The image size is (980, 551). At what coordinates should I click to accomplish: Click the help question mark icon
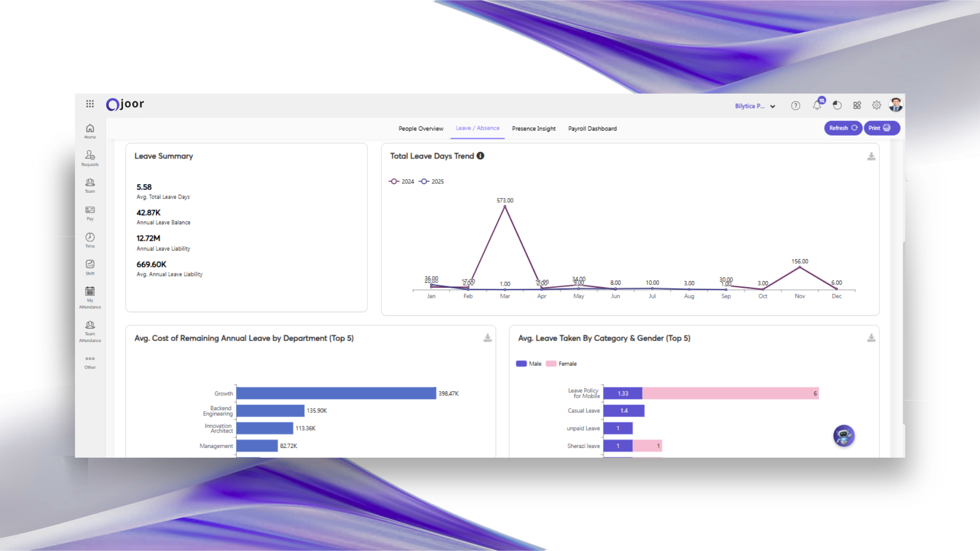click(x=795, y=106)
